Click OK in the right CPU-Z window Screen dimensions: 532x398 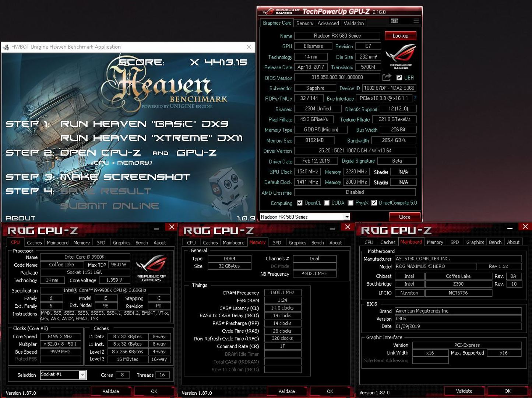[507, 391]
